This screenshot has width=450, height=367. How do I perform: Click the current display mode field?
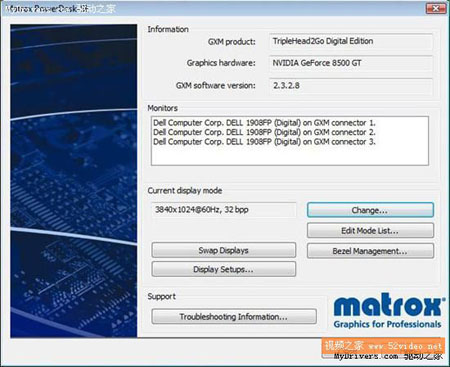[224, 210]
